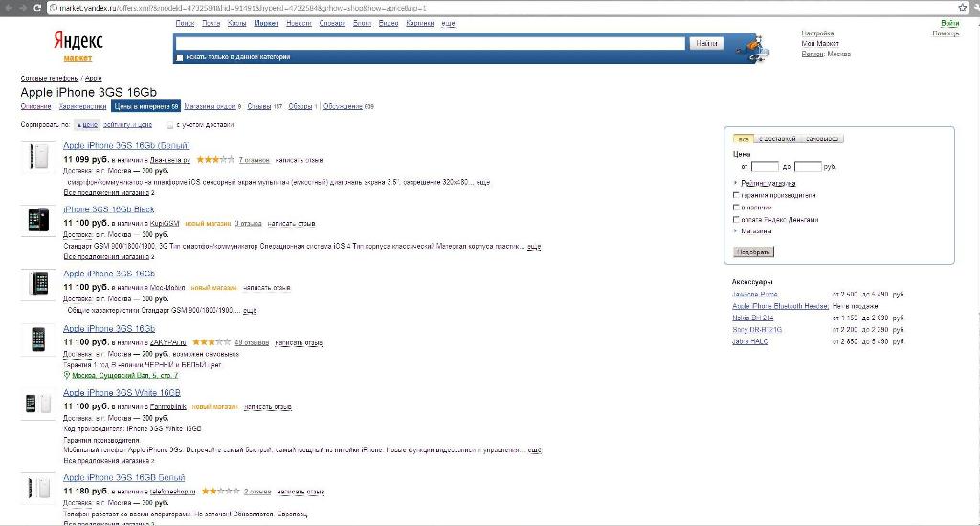
Task: Click the 'Подобрать' filter button
Action: [752, 252]
